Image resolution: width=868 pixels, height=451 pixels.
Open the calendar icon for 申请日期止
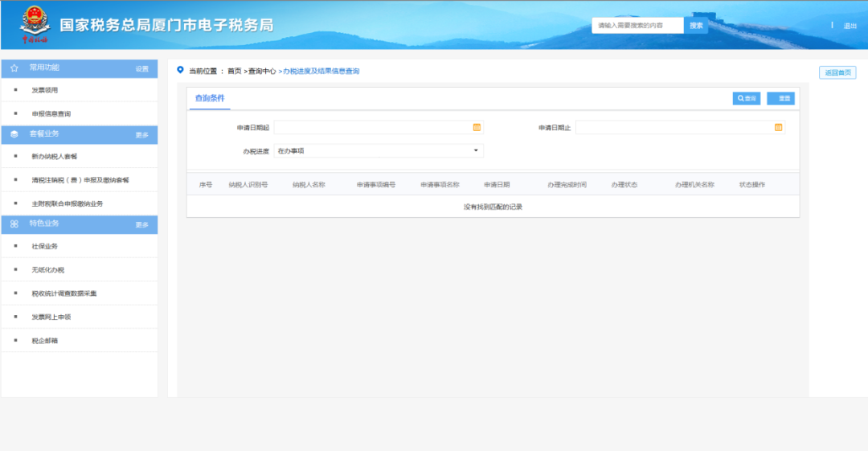click(778, 128)
